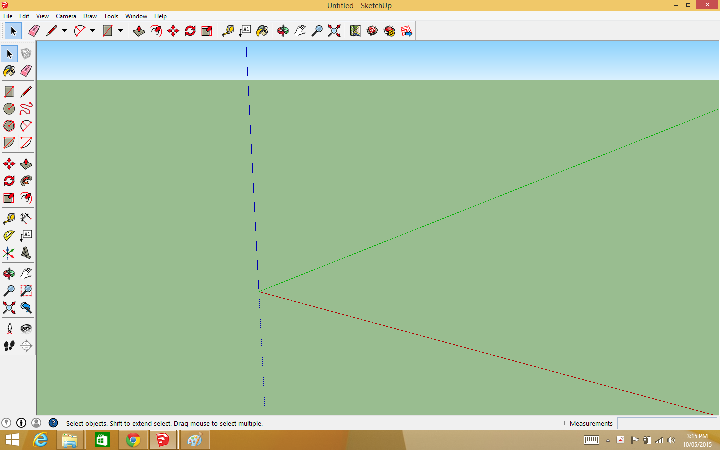Open the Tools menu
The height and width of the screenshot is (450, 720).
coord(112,17)
